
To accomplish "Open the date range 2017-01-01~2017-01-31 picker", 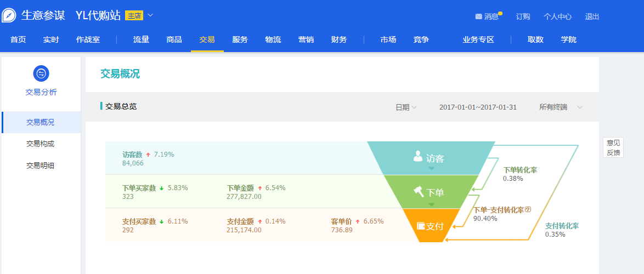I will [478, 107].
